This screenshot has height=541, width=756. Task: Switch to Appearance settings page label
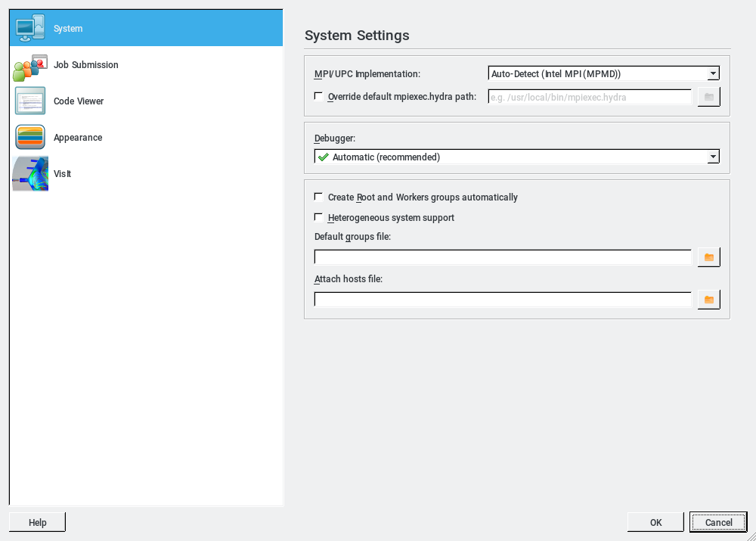78,138
